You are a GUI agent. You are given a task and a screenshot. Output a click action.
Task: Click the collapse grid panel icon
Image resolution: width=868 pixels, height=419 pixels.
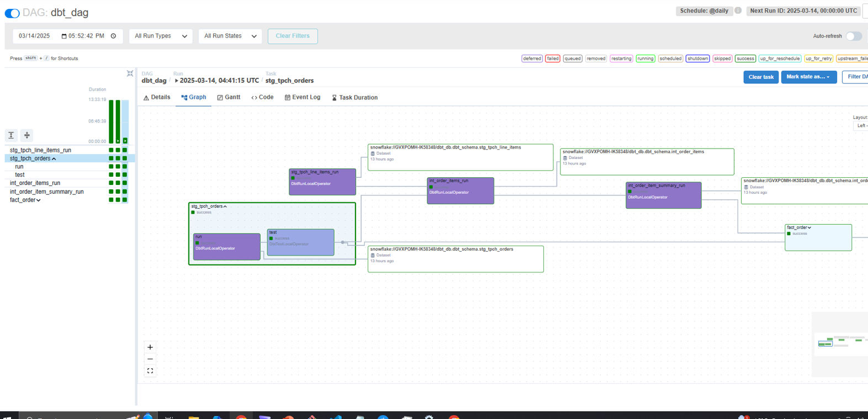(x=130, y=73)
